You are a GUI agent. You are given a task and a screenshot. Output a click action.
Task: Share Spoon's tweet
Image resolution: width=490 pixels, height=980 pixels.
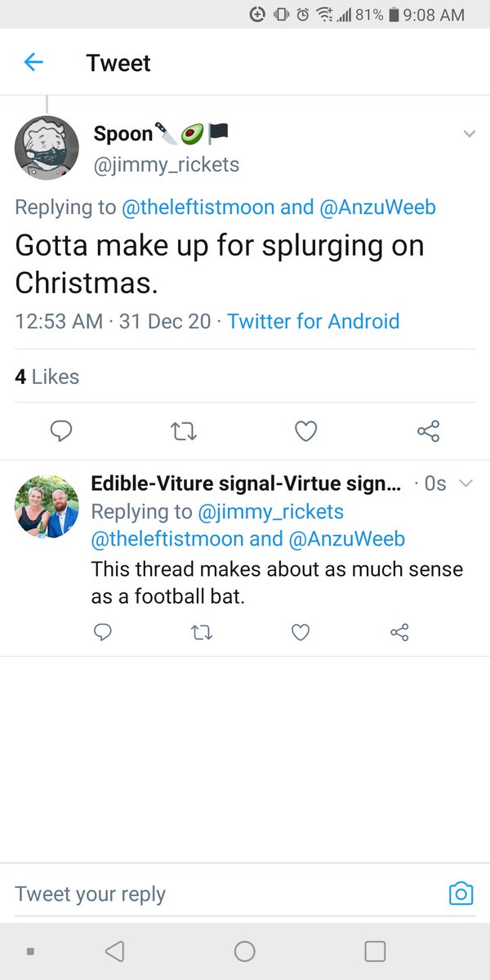point(428,430)
